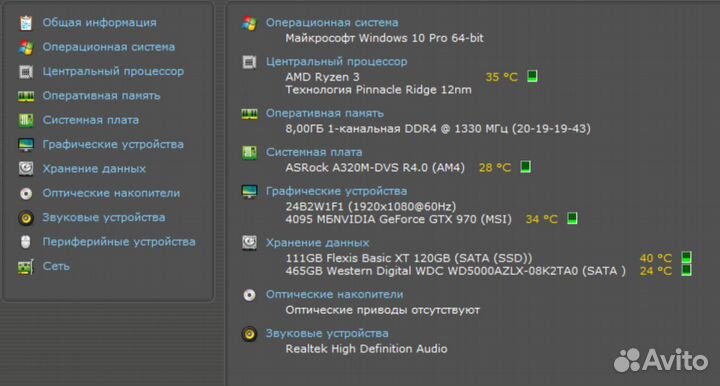
Task: Click the Системная плата sidebar board icon
Action: pyautogui.click(x=26, y=120)
